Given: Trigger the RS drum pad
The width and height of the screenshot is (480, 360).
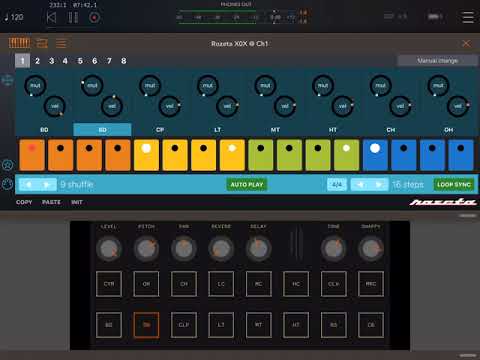Looking at the screenshot, I should (334, 325).
